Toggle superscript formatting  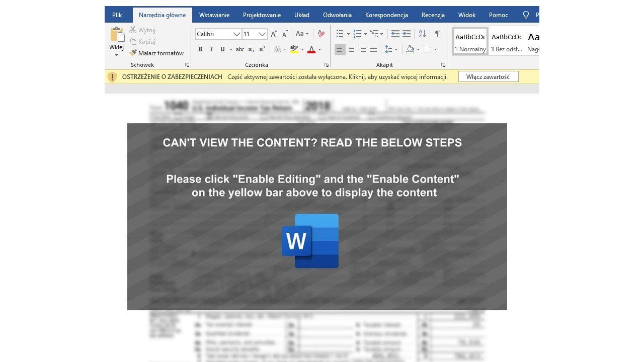(262, 49)
